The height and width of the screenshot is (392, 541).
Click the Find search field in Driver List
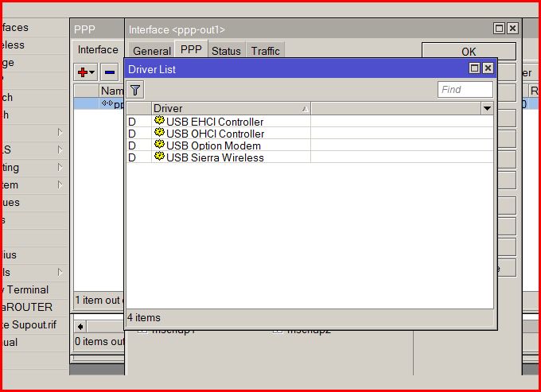(x=465, y=90)
